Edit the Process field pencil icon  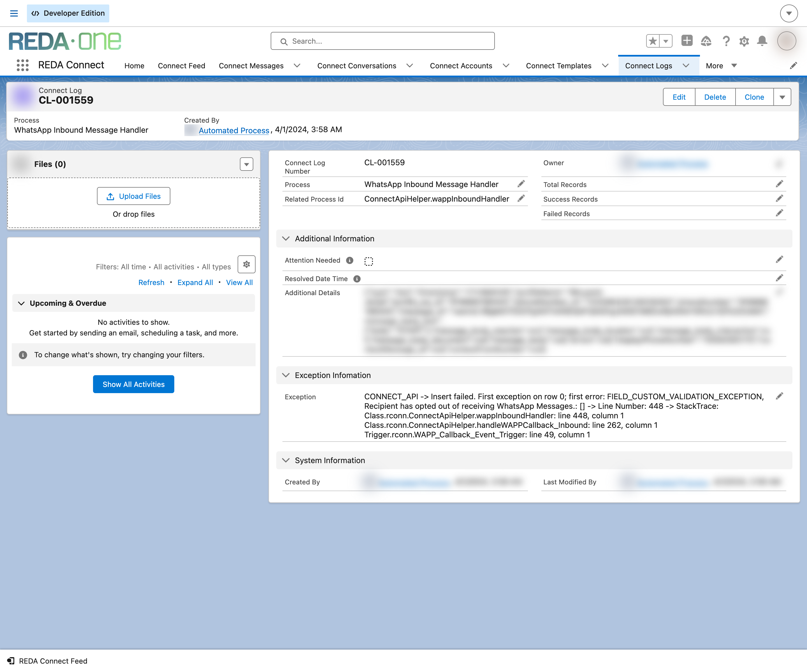(x=521, y=184)
